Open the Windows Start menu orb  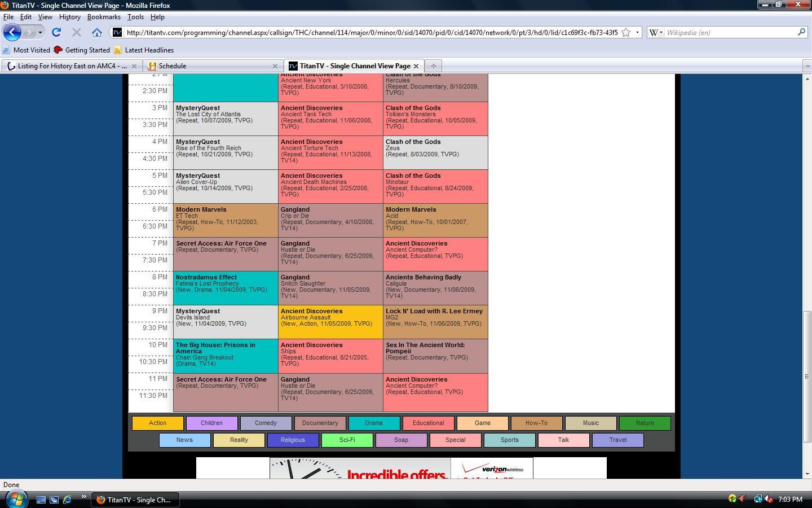coord(16,498)
